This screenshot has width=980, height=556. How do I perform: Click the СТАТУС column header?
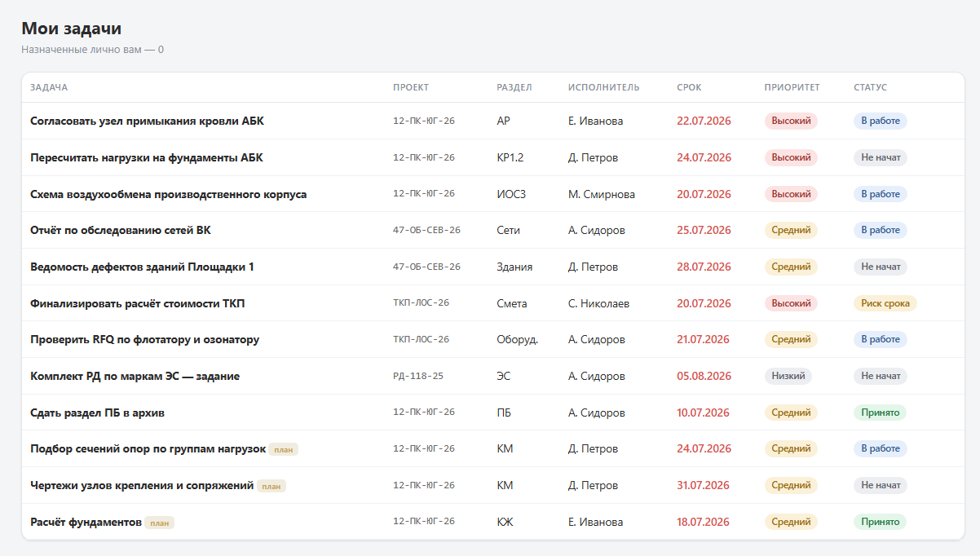(871, 87)
